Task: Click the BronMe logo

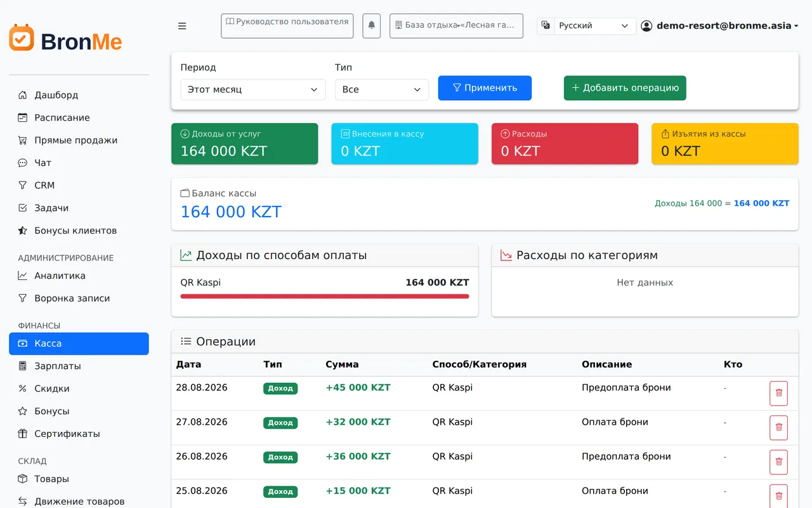Action: point(66,39)
